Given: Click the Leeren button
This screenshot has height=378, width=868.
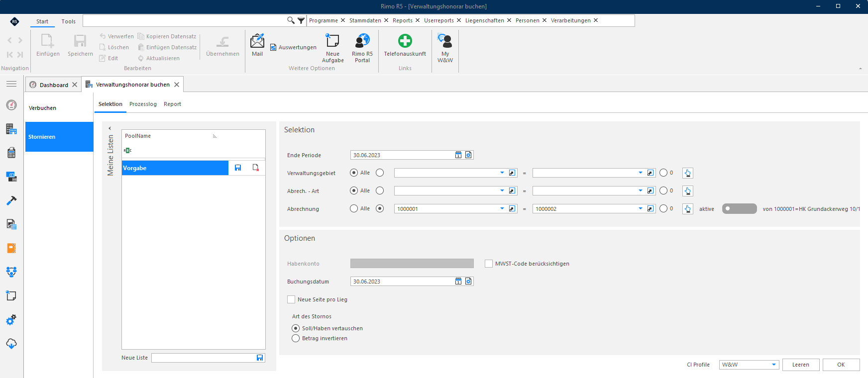Looking at the screenshot, I should (x=801, y=365).
